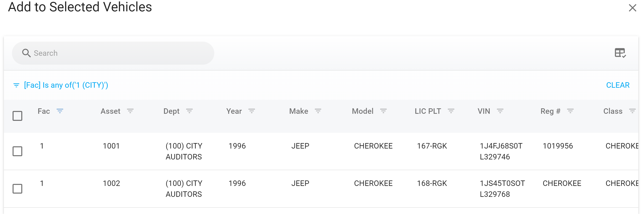Close the Add to Selected Vehicles dialog
The image size is (644, 214).
[x=632, y=8]
